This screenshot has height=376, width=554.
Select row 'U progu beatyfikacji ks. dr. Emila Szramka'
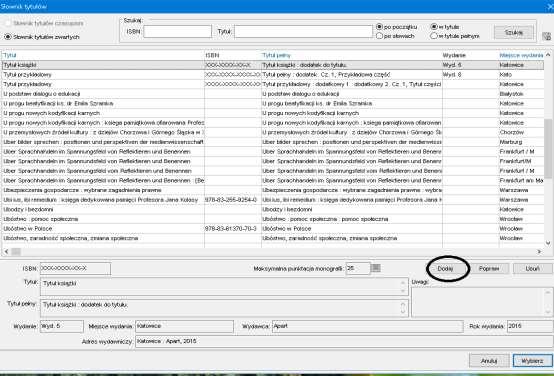click(x=272, y=104)
